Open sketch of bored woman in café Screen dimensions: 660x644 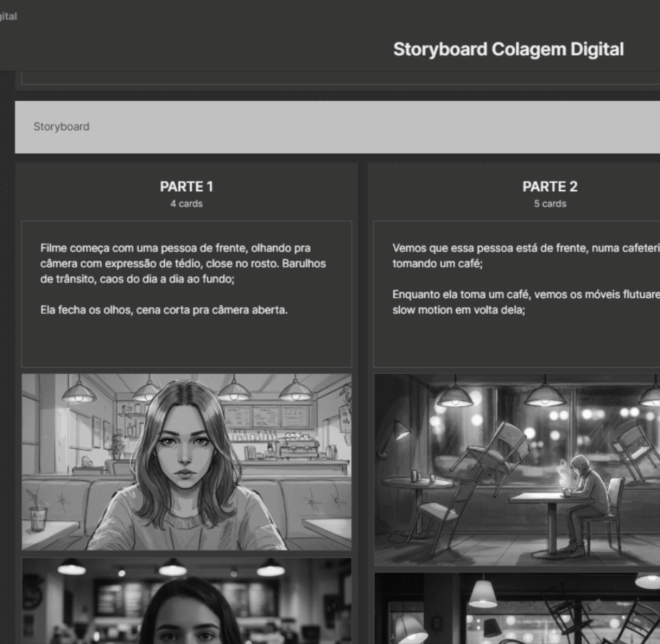pos(187,462)
